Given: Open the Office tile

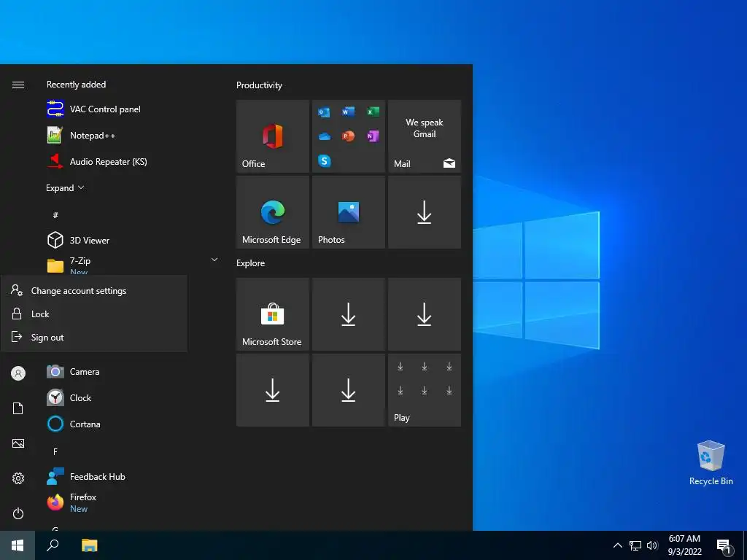Looking at the screenshot, I should [x=273, y=136].
